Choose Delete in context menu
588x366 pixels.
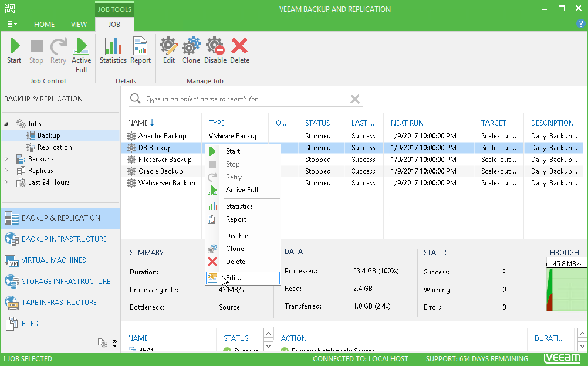click(x=242, y=262)
